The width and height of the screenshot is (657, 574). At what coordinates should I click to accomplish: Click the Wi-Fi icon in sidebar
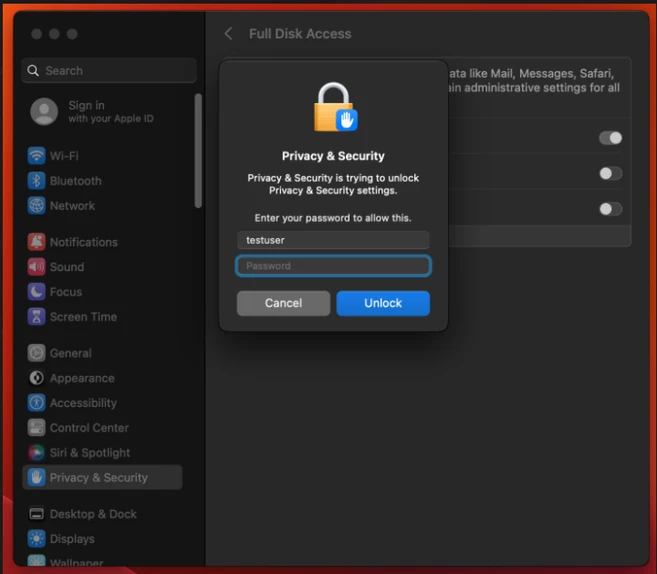(x=36, y=156)
